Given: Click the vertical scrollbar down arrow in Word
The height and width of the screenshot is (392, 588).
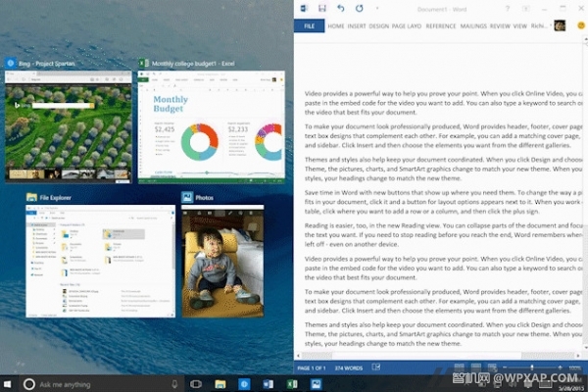Looking at the screenshot, I should [x=585, y=347].
